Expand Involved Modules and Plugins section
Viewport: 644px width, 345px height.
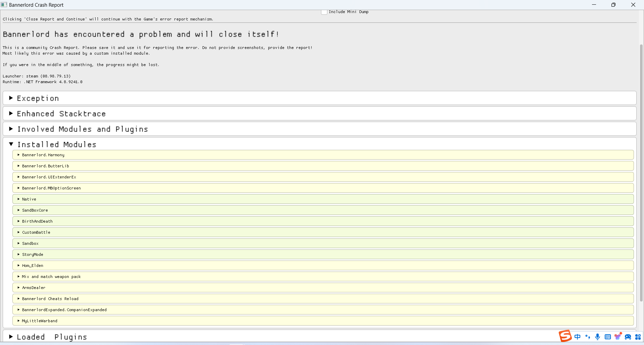click(x=320, y=129)
